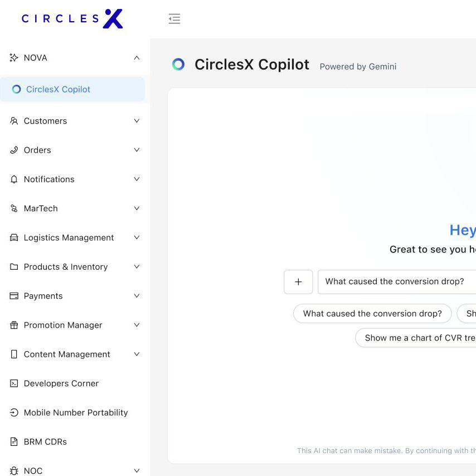Click the Content Management device icon
The width and height of the screenshot is (476, 476).
pyautogui.click(x=14, y=354)
